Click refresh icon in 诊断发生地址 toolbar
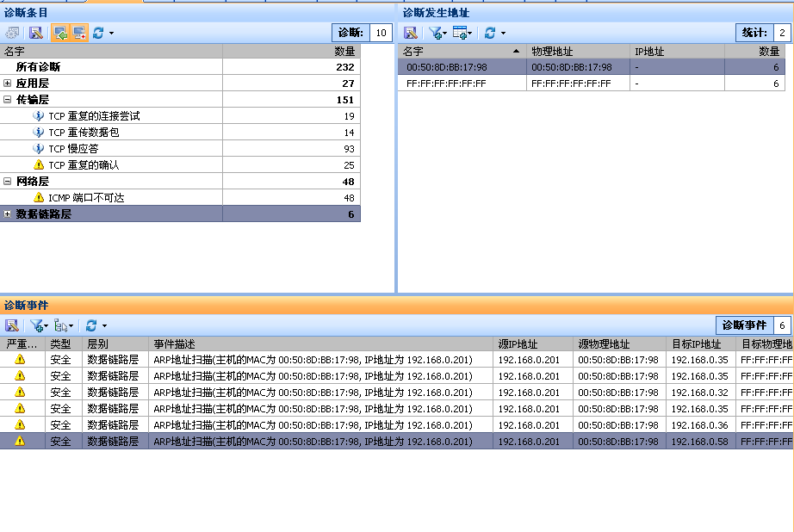Screen dimensions: 794x532 [490, 33]
